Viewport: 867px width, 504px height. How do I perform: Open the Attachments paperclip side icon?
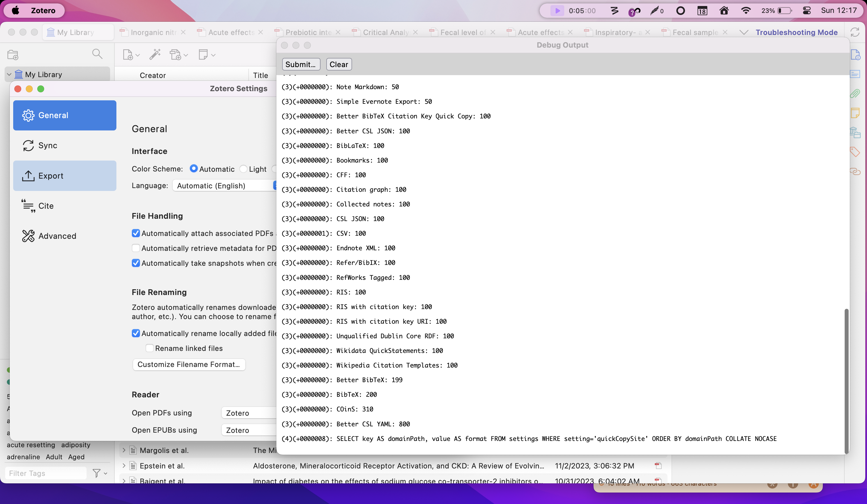click(855, 93)
